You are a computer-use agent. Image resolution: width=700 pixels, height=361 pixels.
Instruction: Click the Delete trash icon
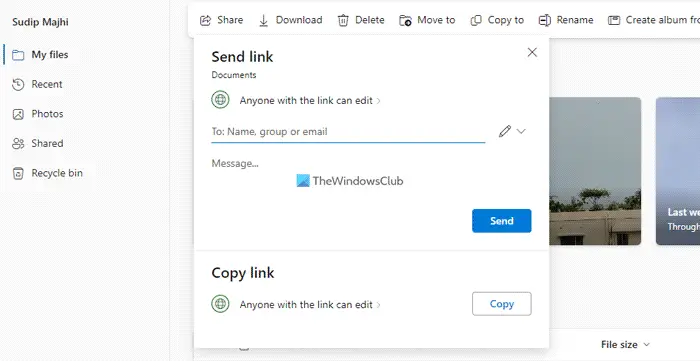pos(343,20)
